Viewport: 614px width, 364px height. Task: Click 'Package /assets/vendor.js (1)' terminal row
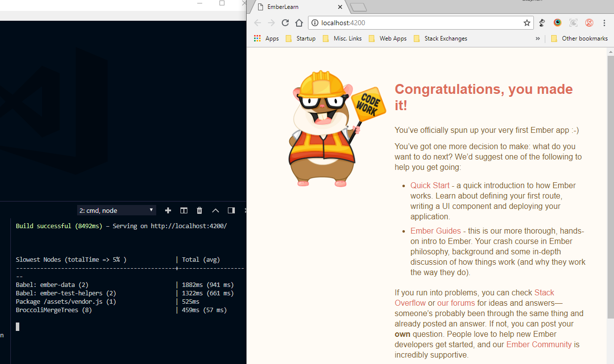(x=66, y=302)
